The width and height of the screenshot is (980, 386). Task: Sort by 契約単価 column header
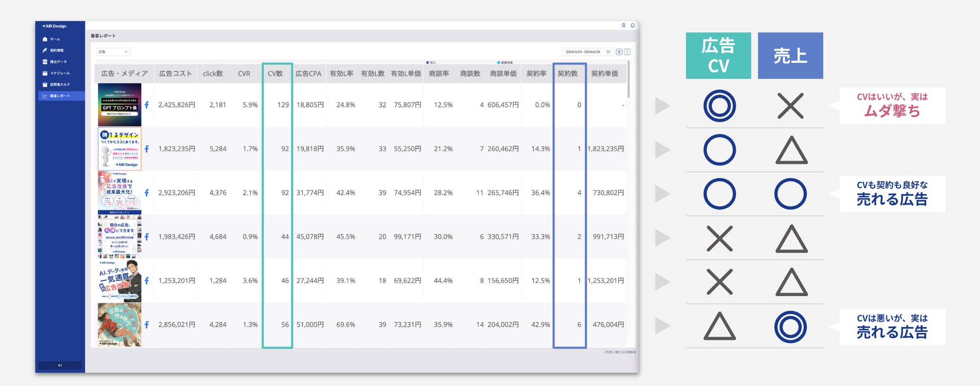click(605, 74)
